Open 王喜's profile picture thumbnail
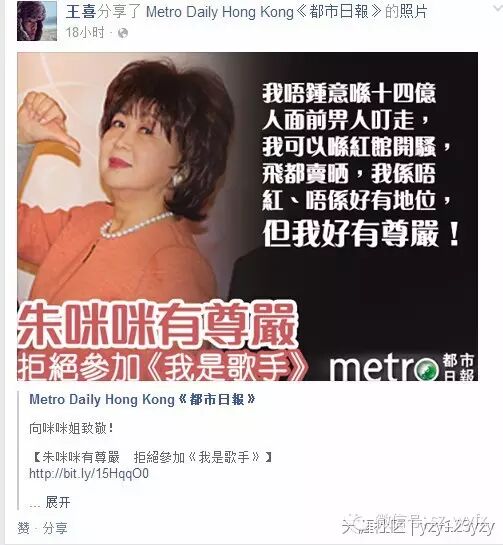This screenshot has height=545, width=503. tap(37, 21)
